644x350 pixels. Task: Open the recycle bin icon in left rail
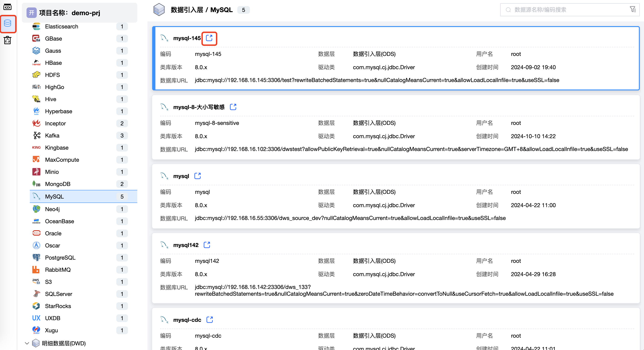(x=7, y=40)
